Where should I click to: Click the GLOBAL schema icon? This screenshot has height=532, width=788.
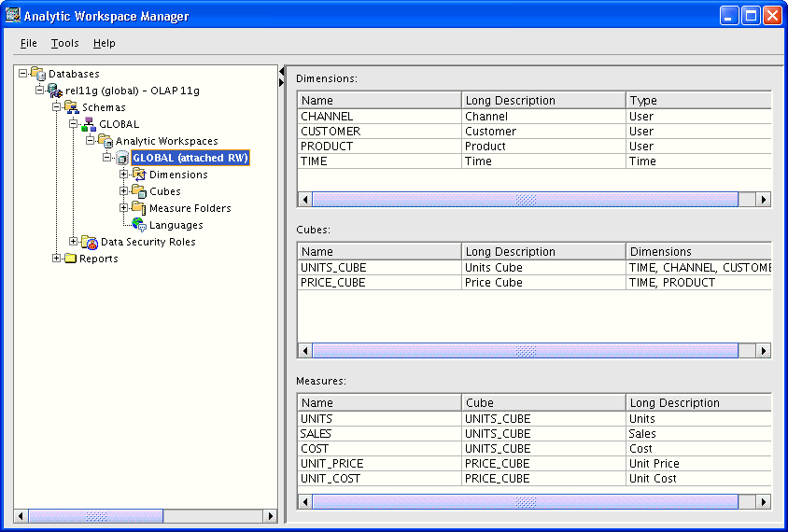point(89,124)
